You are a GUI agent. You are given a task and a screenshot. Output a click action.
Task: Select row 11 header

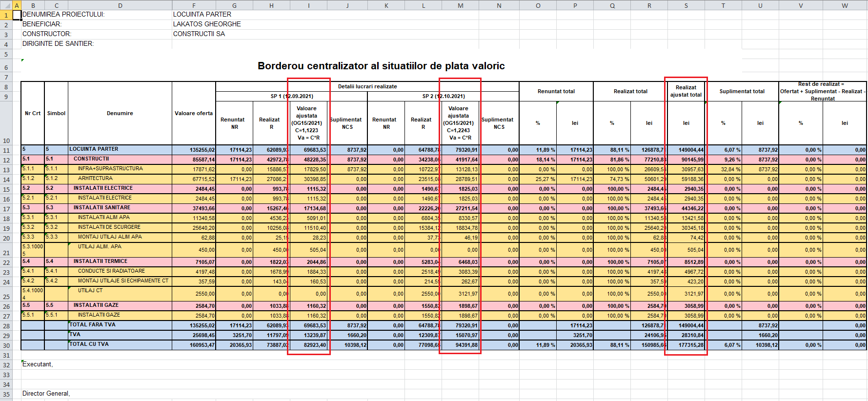pyautogui.click(x=6, y=150)
